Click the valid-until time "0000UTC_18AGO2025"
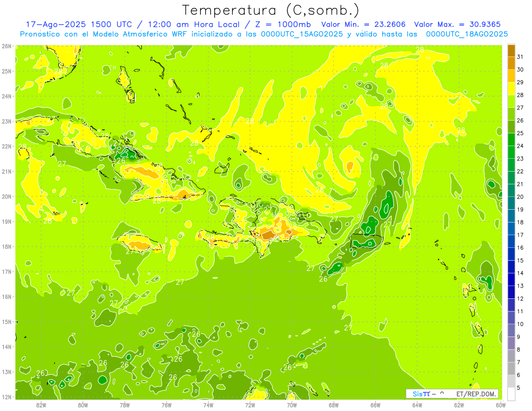 click(x=466, y=34)
